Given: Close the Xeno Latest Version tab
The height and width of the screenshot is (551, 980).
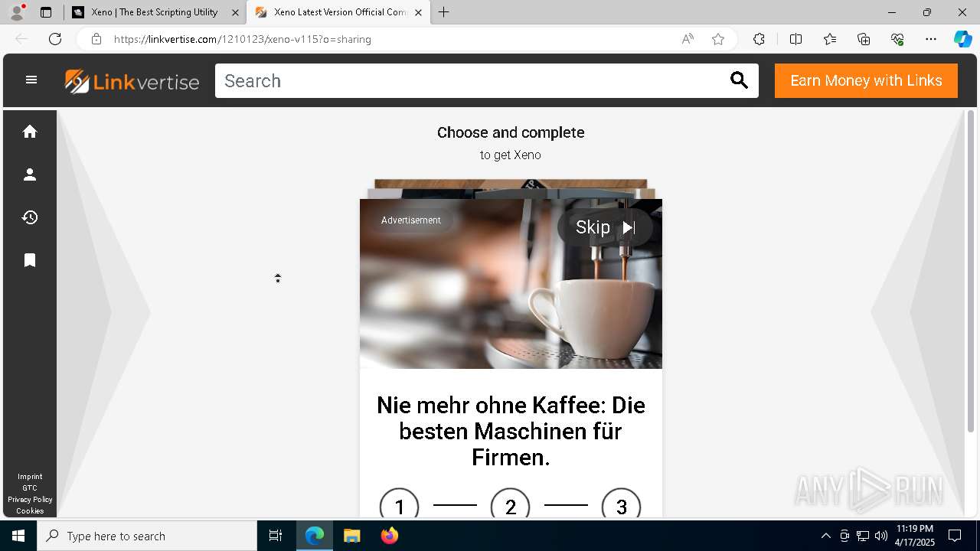Looking at the screenshot, I should click(418, 12).
